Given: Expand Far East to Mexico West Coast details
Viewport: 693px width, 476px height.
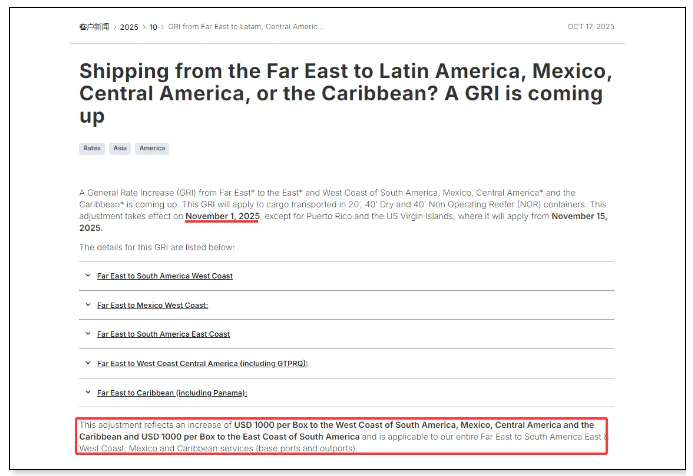Looking at the screenshot, I should coord(152,305).
